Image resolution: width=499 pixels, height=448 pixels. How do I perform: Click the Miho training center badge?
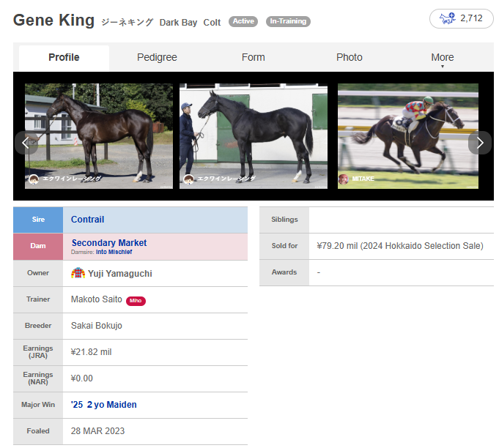click(x=136, y=301)
